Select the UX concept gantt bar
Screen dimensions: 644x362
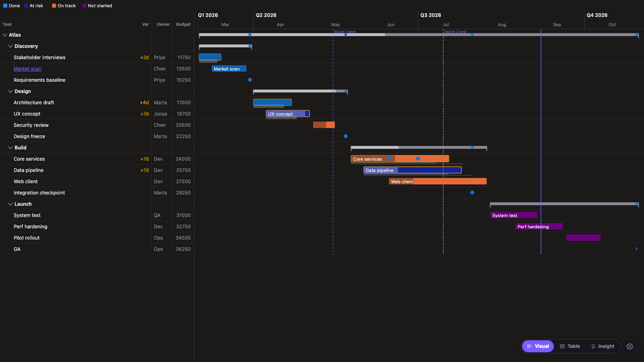288,114
